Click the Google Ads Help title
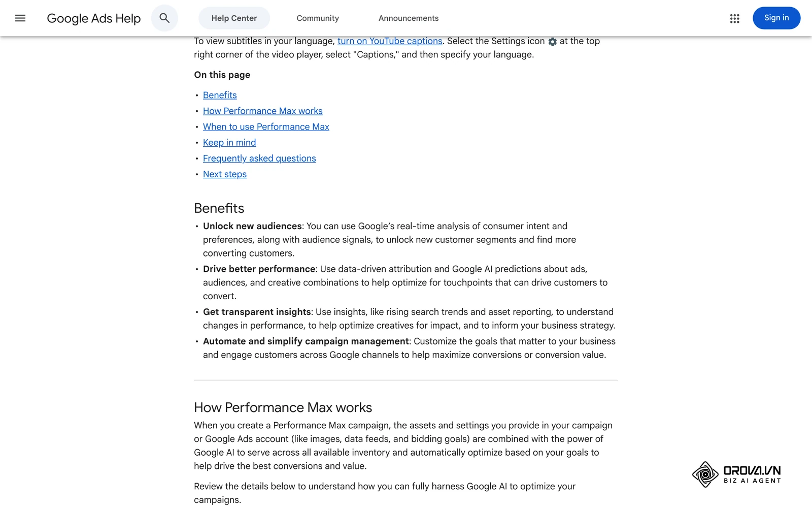 coord(94,18)
